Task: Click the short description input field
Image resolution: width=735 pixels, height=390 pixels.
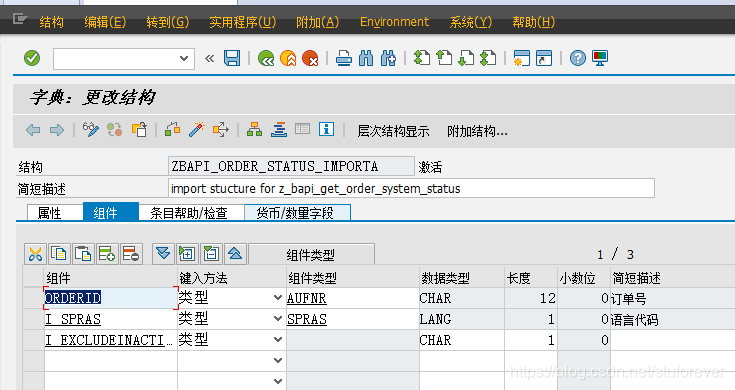Action: (x=411, y=188)
